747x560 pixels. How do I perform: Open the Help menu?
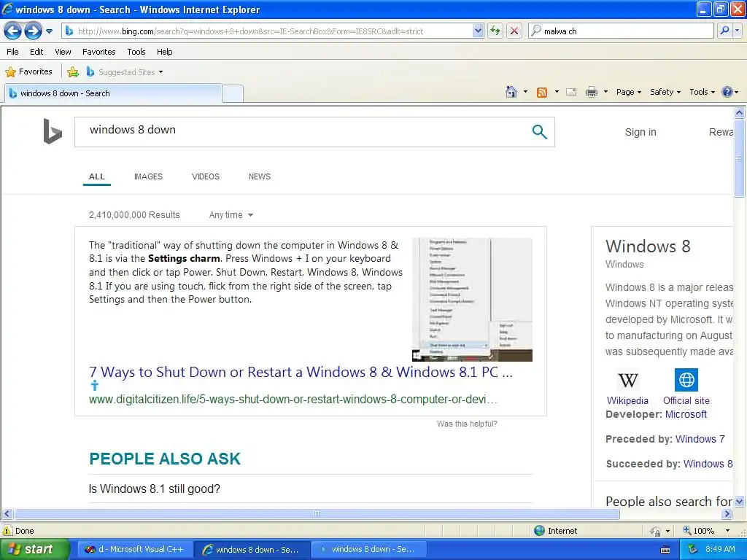coord(164,52)
